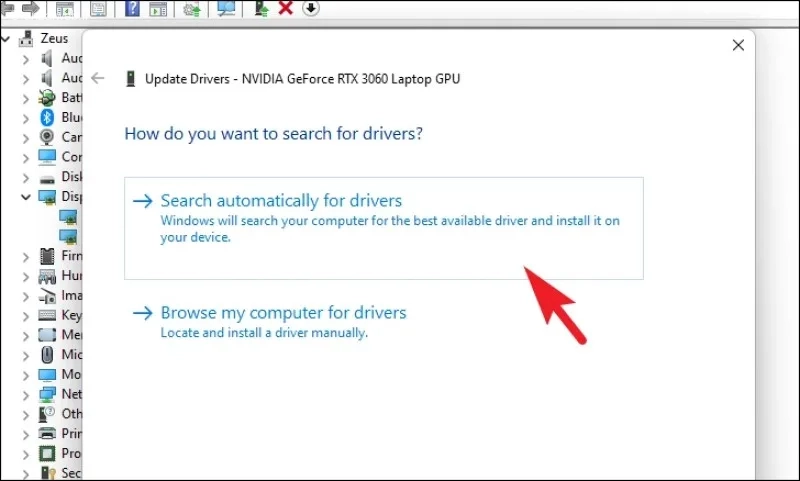The height and width of the screenshot is (481, 800).
Task: Click the Show/Hide console tree icon
Action: 65,8
